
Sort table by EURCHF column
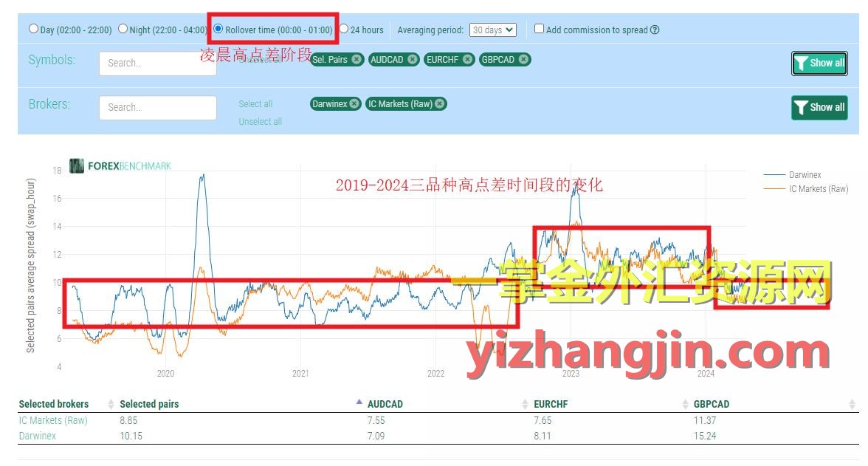click(x=551, y=404)
